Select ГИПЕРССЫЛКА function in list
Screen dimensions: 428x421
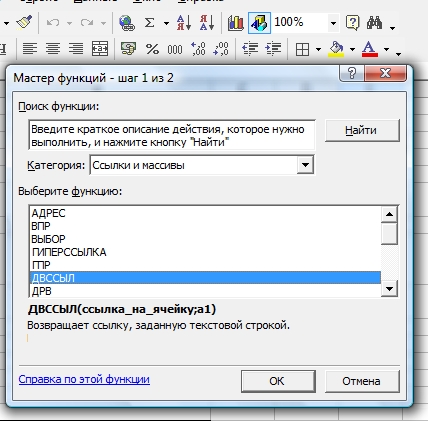tap(205, 252)
